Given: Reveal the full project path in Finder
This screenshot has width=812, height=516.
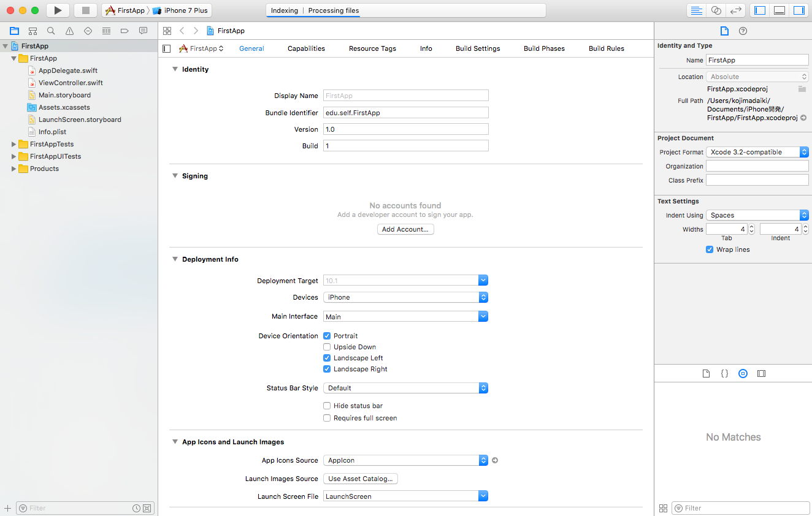Looking at the screenshot, I should 803,118.
